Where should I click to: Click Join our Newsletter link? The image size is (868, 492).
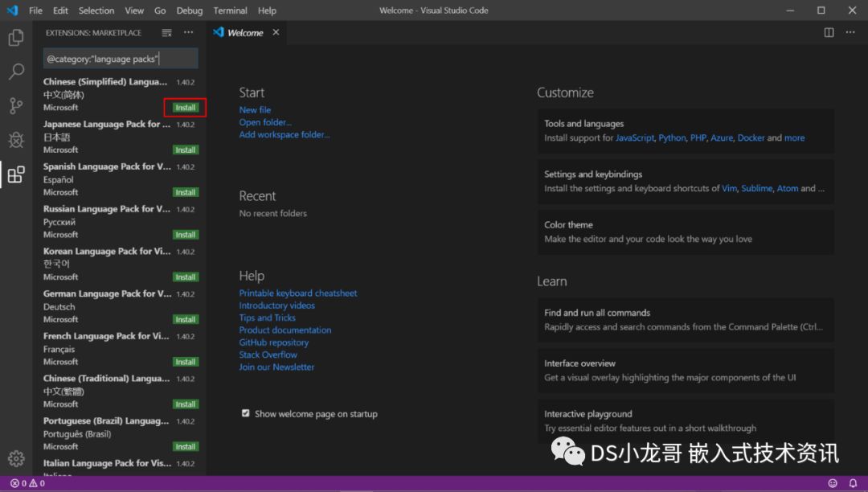(276, 367)
